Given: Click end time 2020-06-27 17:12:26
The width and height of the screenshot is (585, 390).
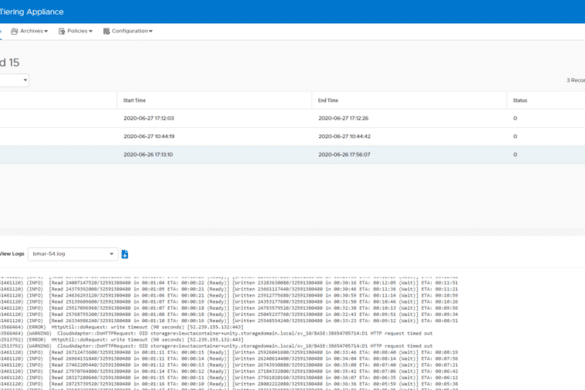Looking at the screenshot, I should [343, 118].
